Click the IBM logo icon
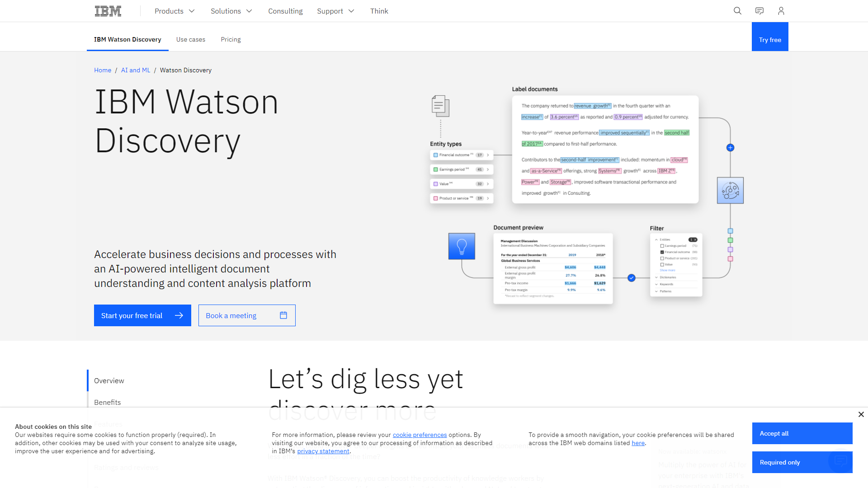The width and height of the screenshot is (868, 488). pyautogui.click(x=108, y=11)
